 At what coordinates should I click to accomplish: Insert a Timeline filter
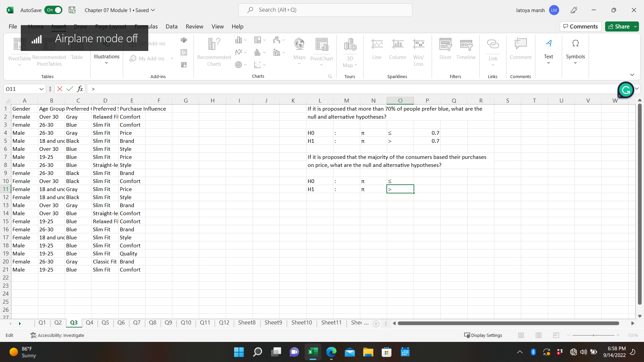click(466, 45)
